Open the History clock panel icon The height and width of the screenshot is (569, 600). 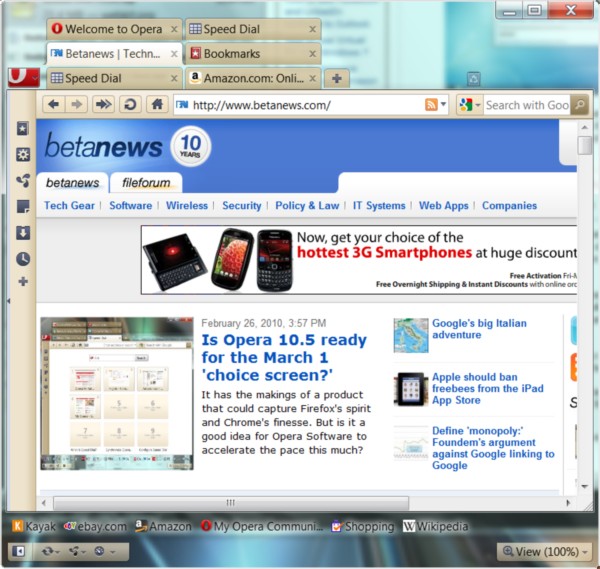(23, 259)
